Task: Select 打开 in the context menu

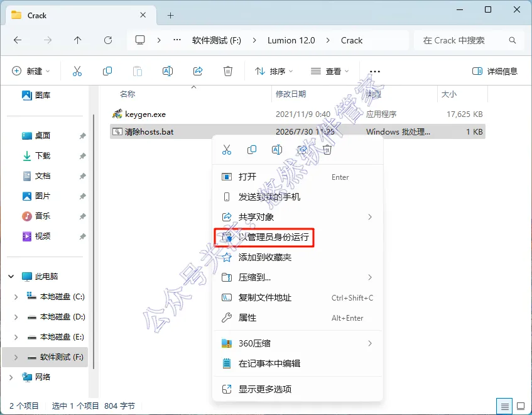Action: 297,177
